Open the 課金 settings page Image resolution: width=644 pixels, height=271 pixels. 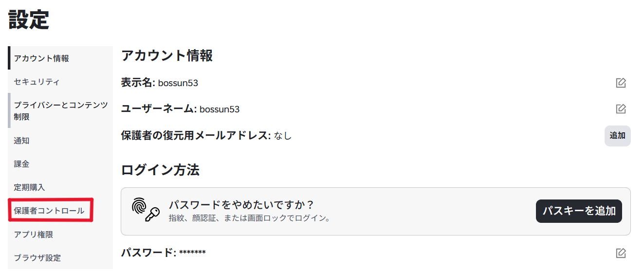click(22, 164)
